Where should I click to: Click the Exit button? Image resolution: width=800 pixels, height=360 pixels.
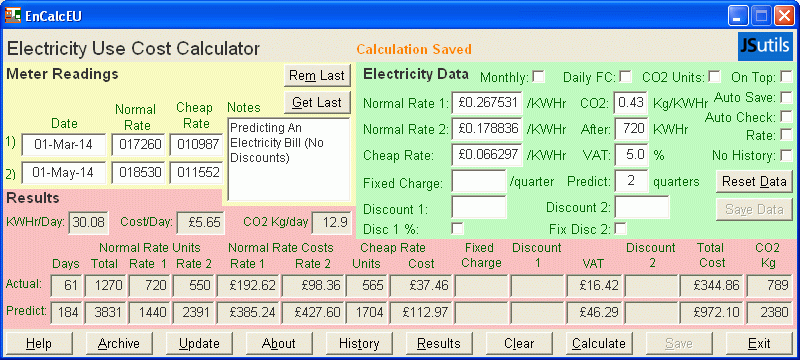(759, 343)
